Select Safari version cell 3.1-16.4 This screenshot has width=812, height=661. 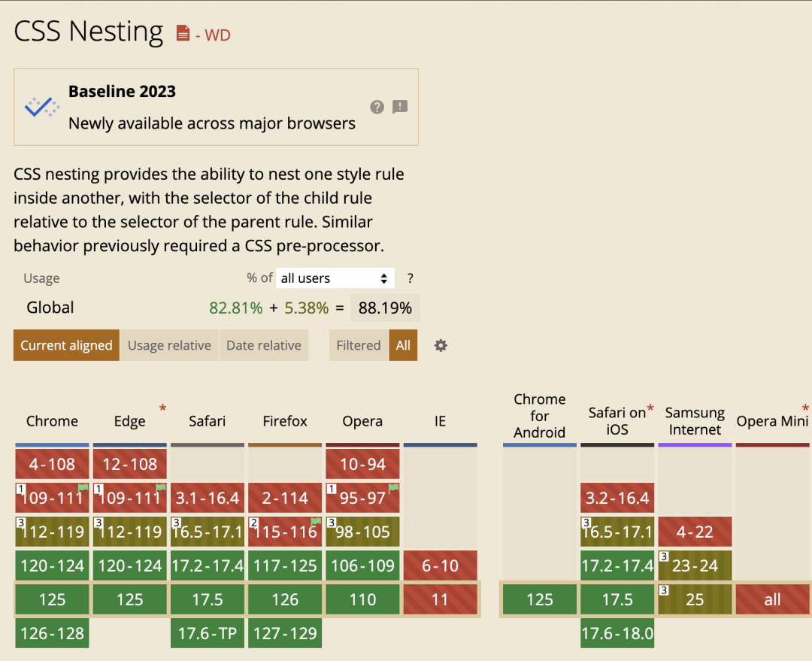(208, 498)
